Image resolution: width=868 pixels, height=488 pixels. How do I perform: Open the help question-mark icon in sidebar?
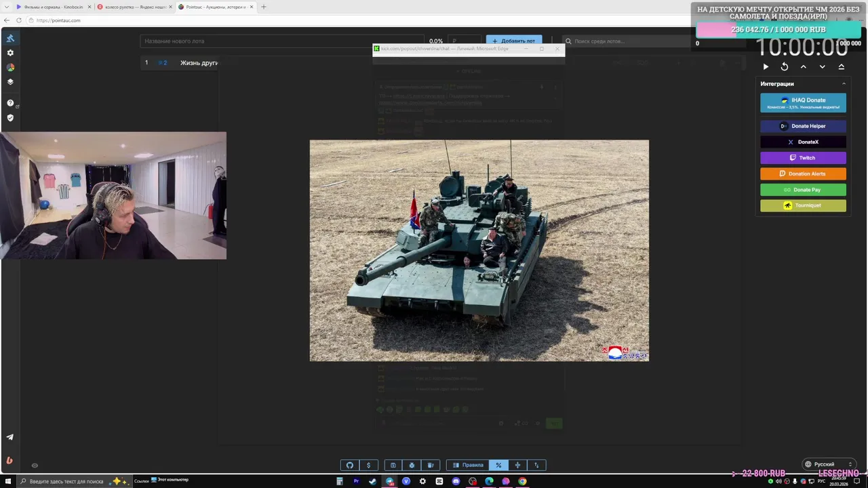pyautogui.click(x=10, y=103)
